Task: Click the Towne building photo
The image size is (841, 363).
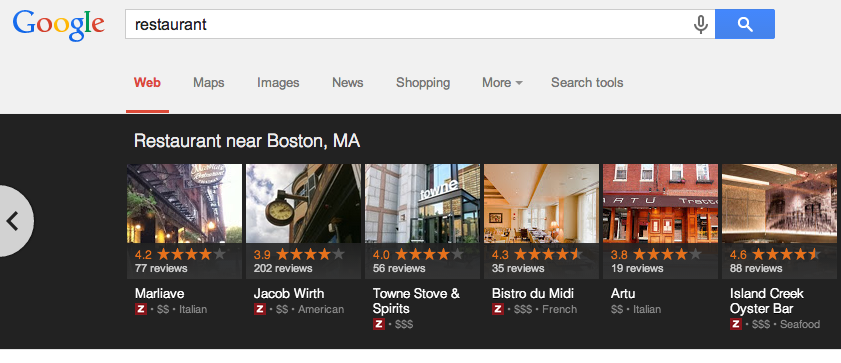Action: click(x=423, y=204)
